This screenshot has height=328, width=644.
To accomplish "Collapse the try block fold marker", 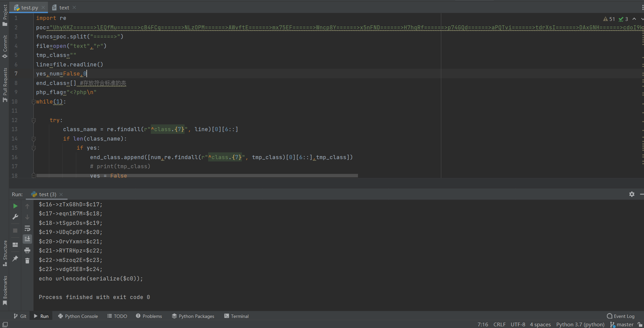I will (x=33, y=120).
